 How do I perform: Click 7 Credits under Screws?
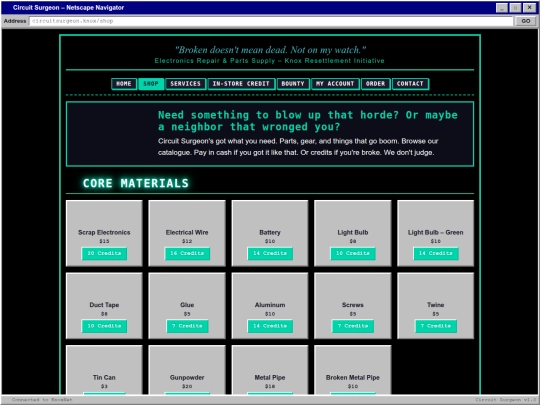click(353, 326)
